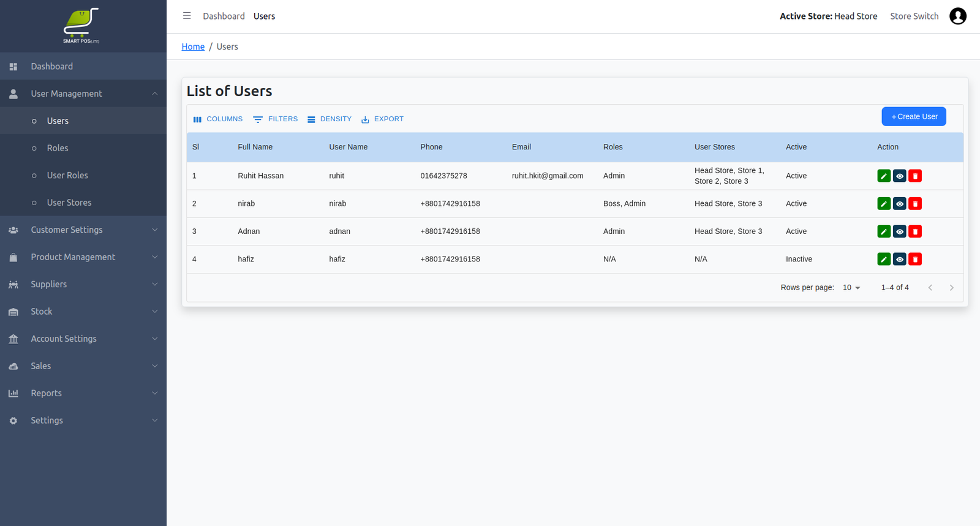
Task: Delete user nirab with the red trash icon
Action: point(915,203)
